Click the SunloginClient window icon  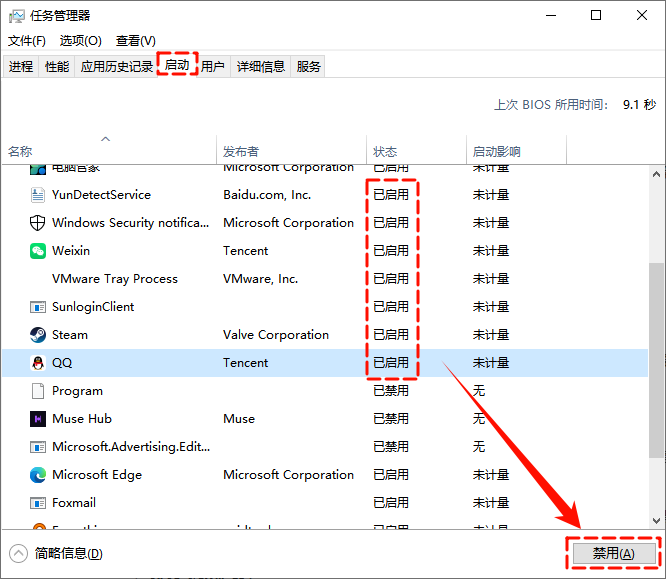pos(37,307)
